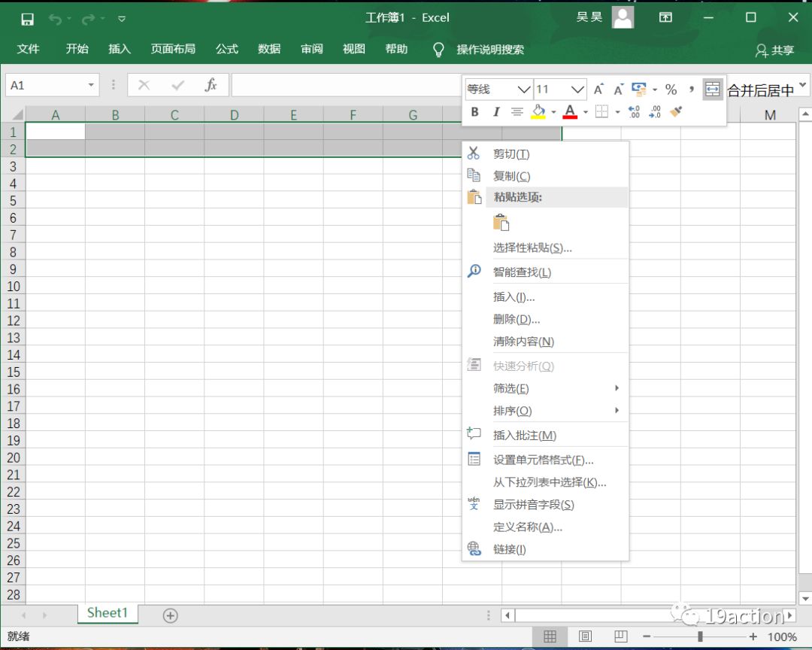Apply percent style with % icon
This screenshot has height=650, width=812.
pos(671,90)
